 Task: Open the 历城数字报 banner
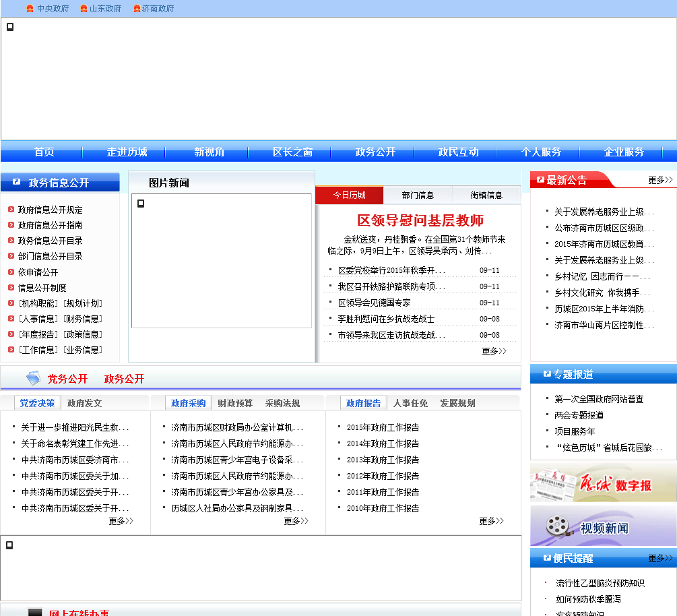603,483
